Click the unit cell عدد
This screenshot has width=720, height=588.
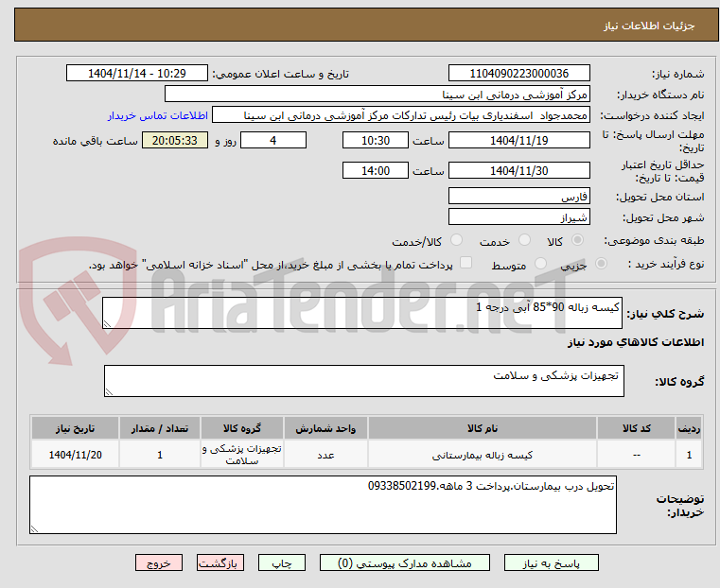[x=325, y=455]
